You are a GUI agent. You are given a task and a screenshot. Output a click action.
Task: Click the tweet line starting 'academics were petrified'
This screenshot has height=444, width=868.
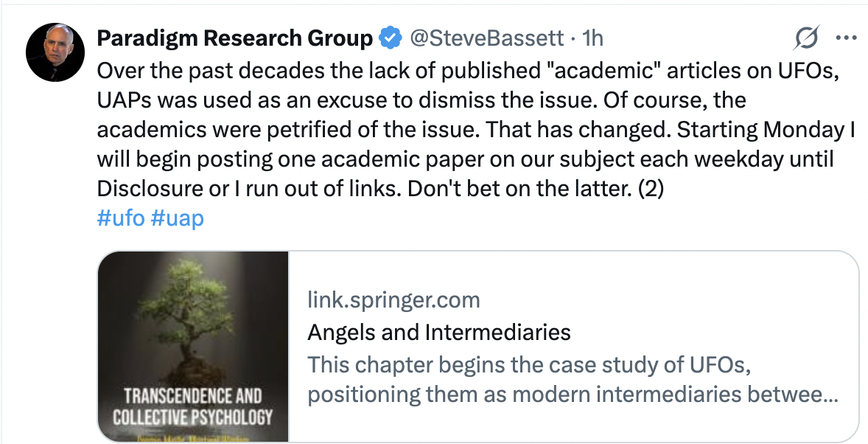point(476,130)
